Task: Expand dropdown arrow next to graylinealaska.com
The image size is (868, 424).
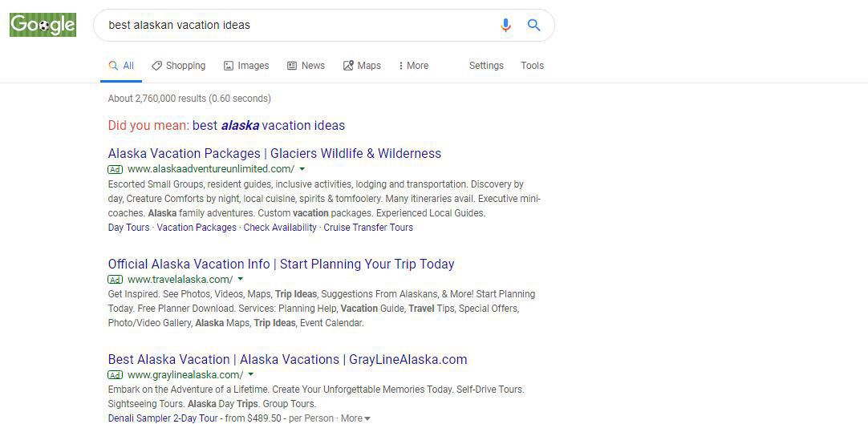Action: 251,375
